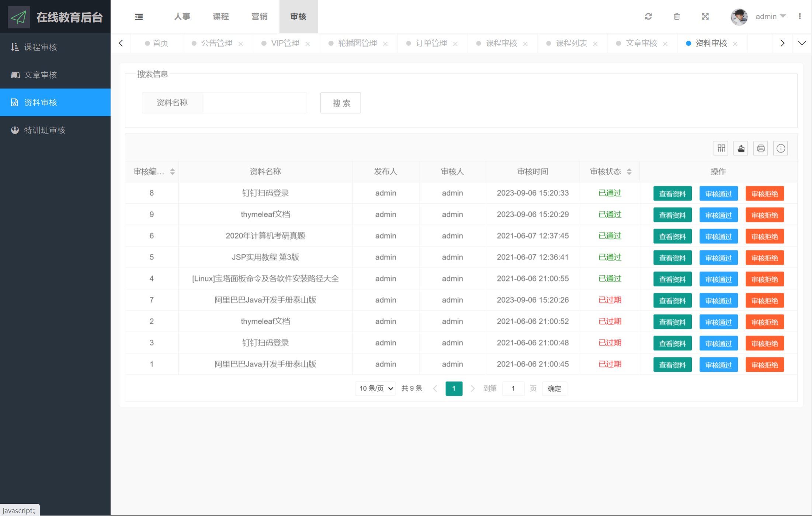Collapse the sidebar with menu icon
812x516 pixels.
tap(139, 17)
